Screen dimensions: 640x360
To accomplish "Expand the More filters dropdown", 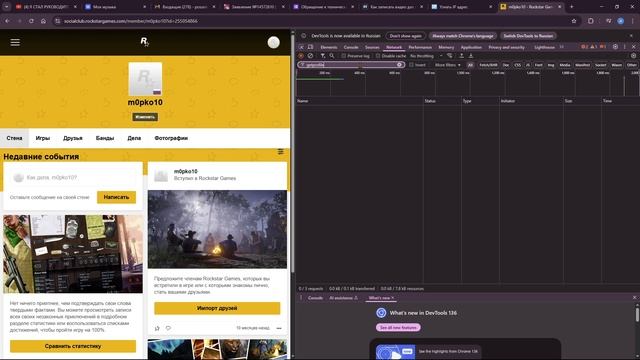I will point(447,65).
